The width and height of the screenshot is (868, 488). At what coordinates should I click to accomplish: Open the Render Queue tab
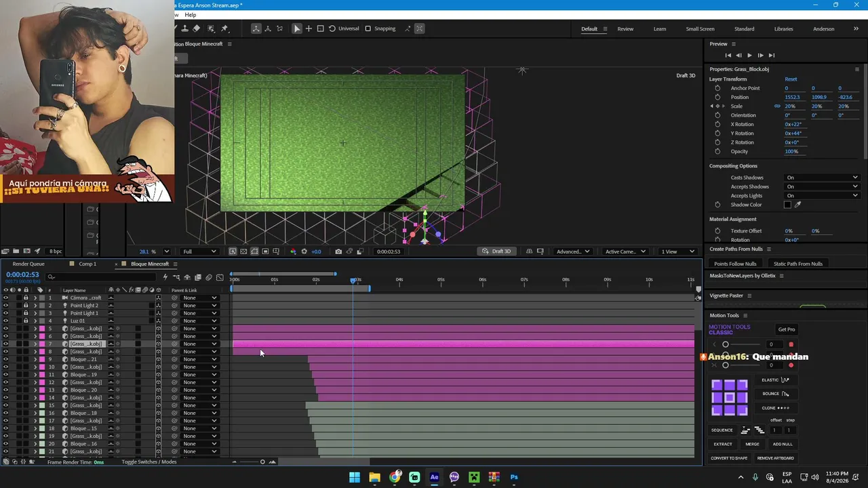(28, 264)
